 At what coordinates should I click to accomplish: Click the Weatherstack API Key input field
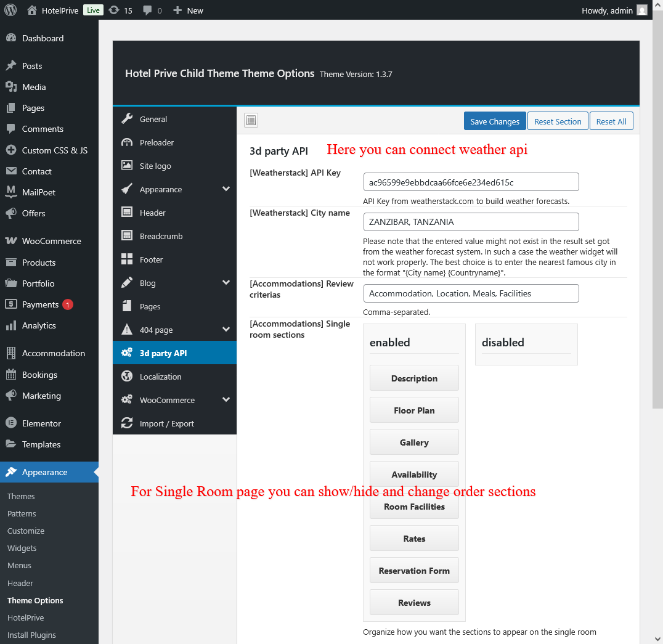click(x=471, y=182)
